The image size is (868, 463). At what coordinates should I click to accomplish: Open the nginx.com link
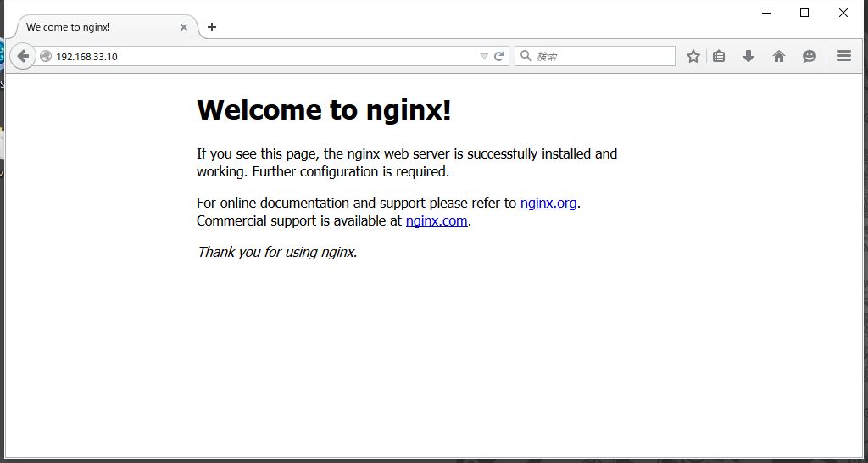click(x=437, y=221)
